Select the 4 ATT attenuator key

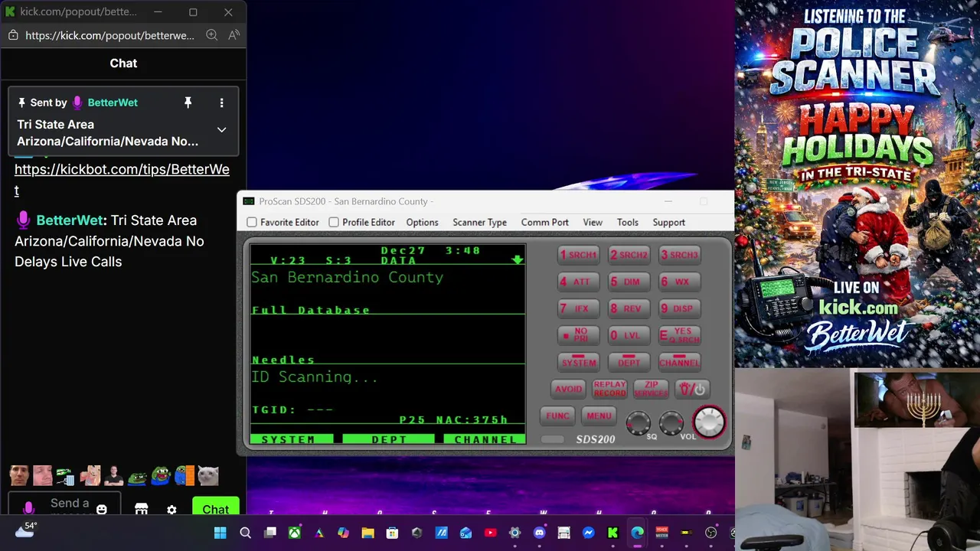tap(578, 282)
